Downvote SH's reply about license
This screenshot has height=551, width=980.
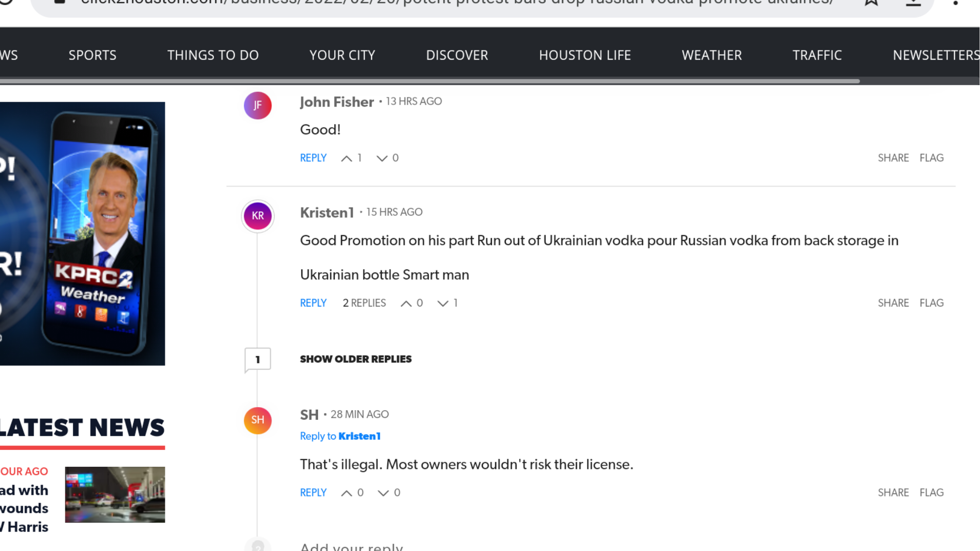[383, 493]
